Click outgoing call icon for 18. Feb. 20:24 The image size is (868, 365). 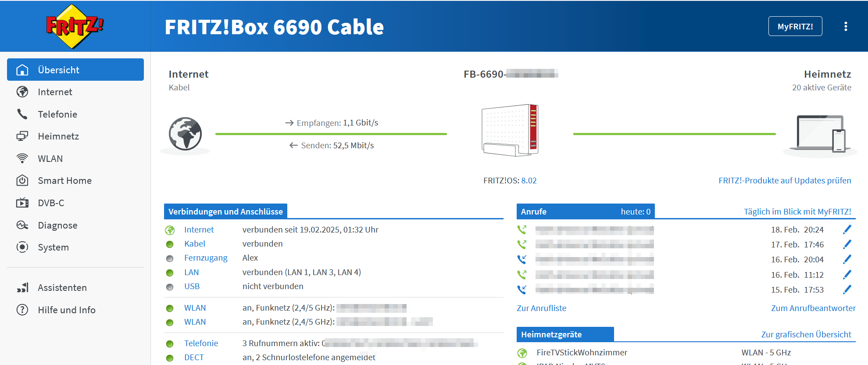pyautogui.click(x=522, y=229)
